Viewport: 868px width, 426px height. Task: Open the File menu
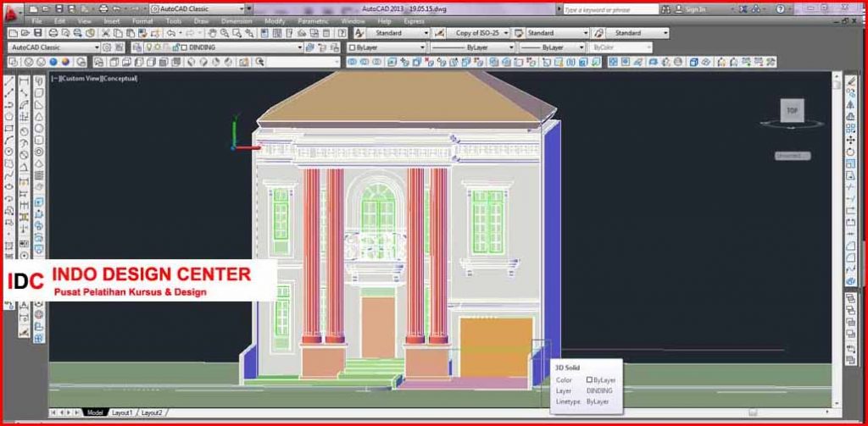pos(36,21)
